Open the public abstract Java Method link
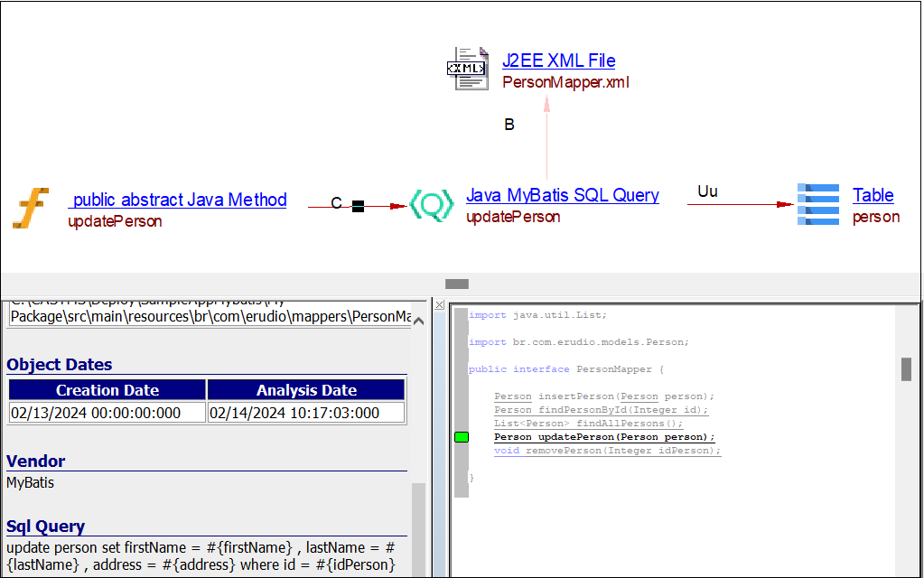 [x=178, y=200]
